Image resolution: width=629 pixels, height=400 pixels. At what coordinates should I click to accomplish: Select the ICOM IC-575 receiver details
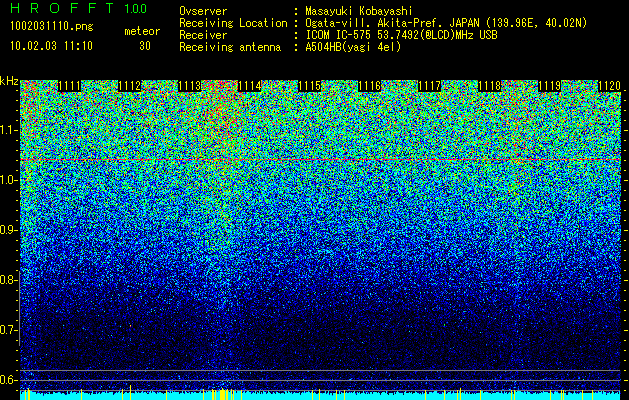click(x=401, y=35)
